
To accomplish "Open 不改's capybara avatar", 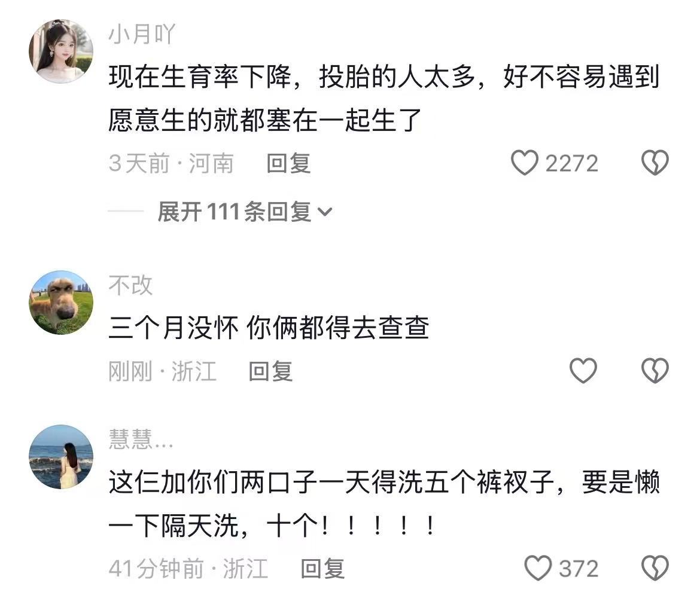I will click(x=61, y=303).
